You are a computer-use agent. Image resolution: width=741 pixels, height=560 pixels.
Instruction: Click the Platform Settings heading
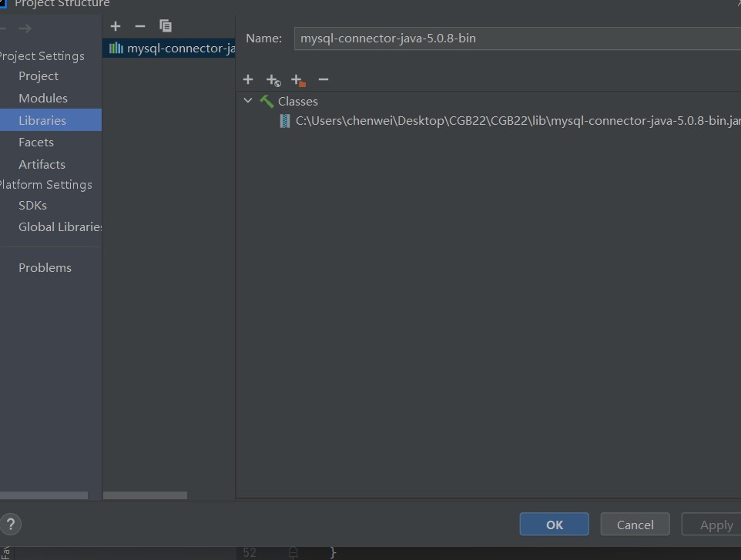pyautogui.click(x=46, y=185)
